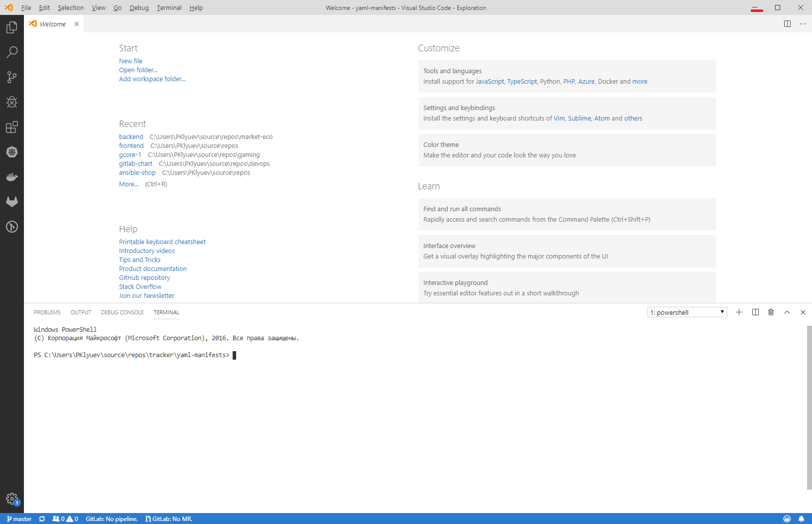
Task: Open the Explorer view in the activity bar
Action: 11,27
